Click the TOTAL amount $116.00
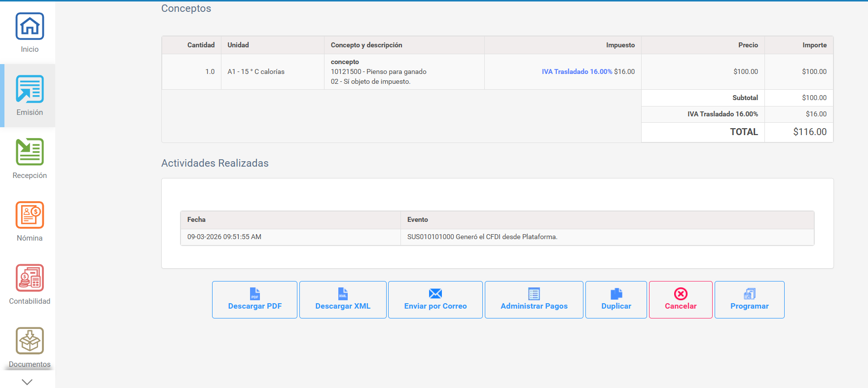This screenshot has width=868, height=388. tap(809, 132)
